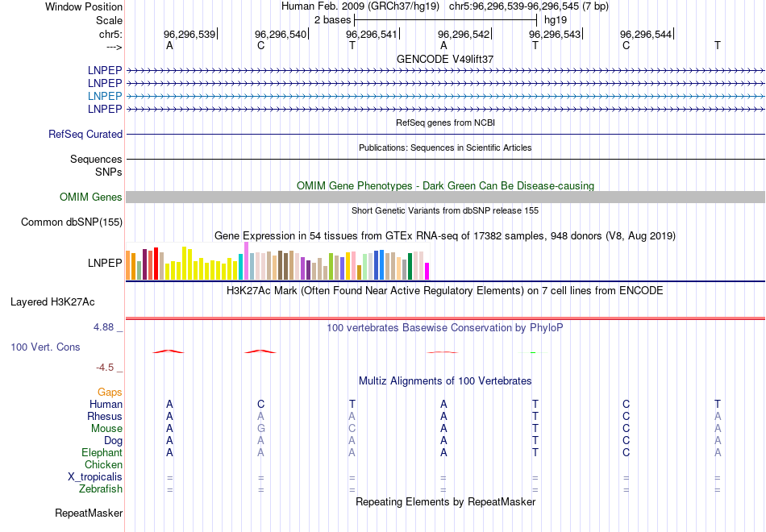Click the 2 bases scale bar
766x532 pixels.
[x=445, y=20]
